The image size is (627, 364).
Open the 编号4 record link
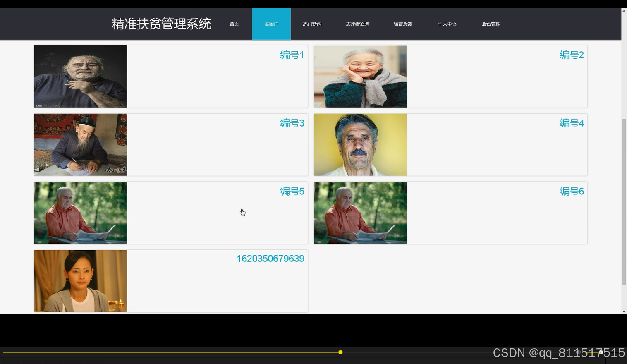tap(571, 123)
